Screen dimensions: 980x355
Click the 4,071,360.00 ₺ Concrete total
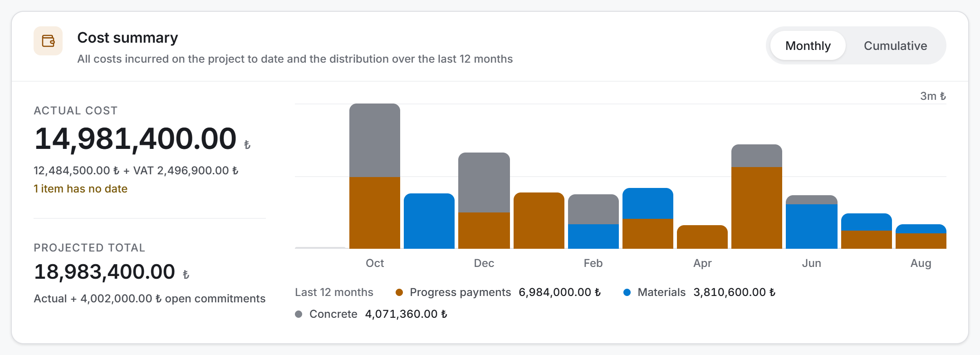[406, 314]
